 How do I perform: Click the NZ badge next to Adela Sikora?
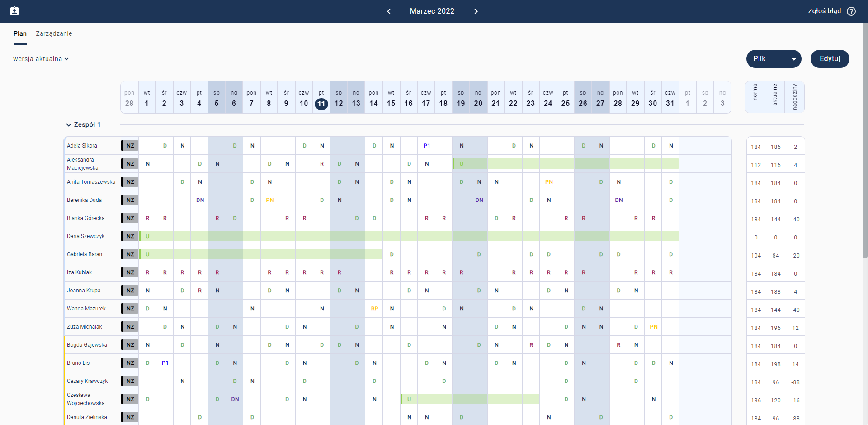[129, 145]
